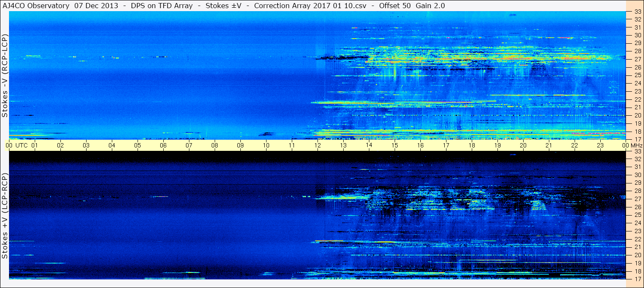Click the 27 MHz label on the upper frequency scale
644x288 pixels.
click(x=637, y=59)
